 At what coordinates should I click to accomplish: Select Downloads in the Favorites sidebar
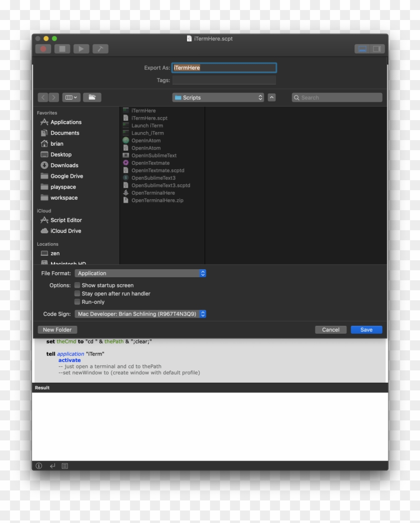[64, 165]
